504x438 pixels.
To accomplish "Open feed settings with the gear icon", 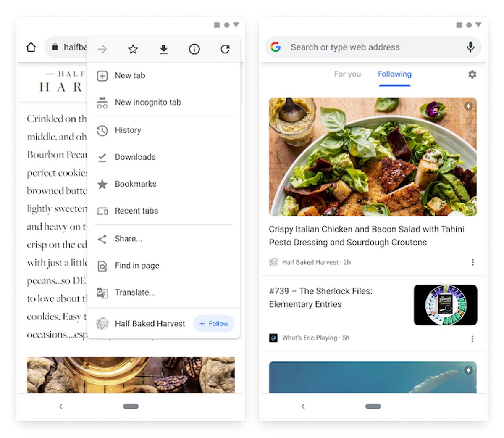I will pyautogui.click(x=472, y=74).
